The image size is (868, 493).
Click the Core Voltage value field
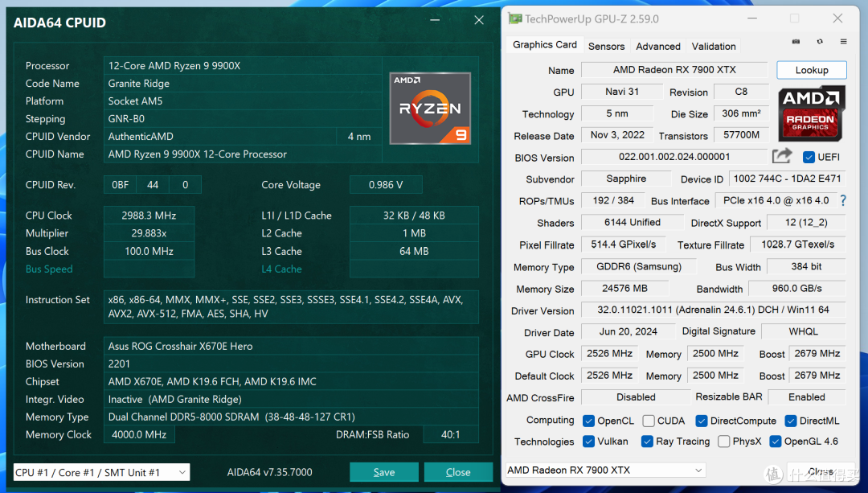(x=386, y=184)
